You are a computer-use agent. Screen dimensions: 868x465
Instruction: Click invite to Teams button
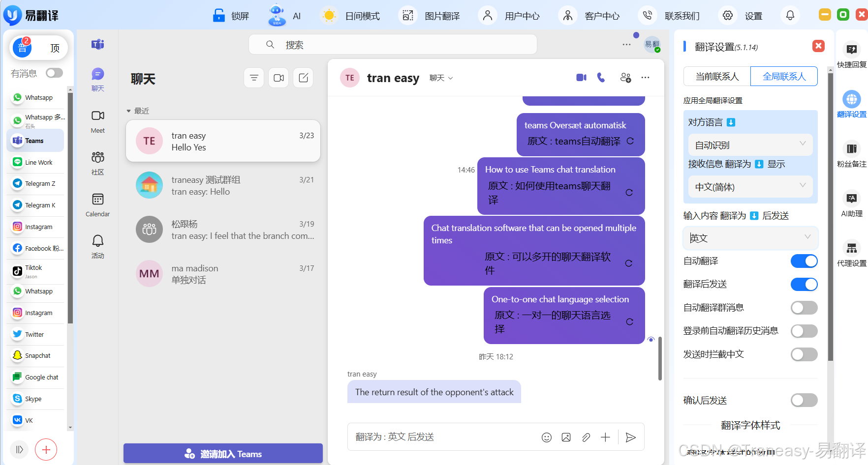(x=223, y=454)
